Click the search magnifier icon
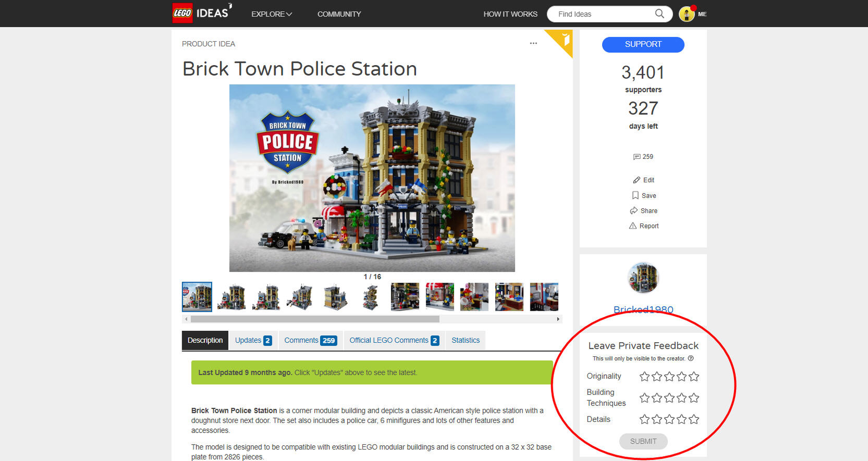Viewport: 868px width, 461px height. click(659, 14)
